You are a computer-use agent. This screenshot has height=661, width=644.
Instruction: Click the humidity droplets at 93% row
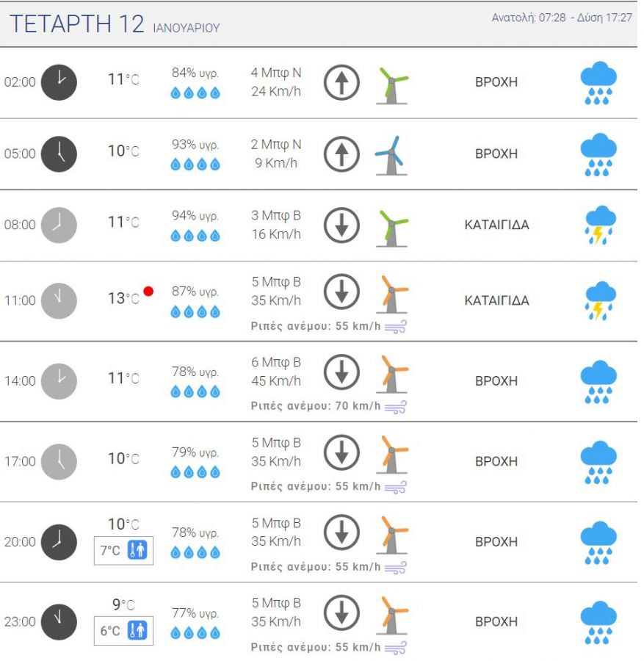pyautogui.click(x=195, y=165)
